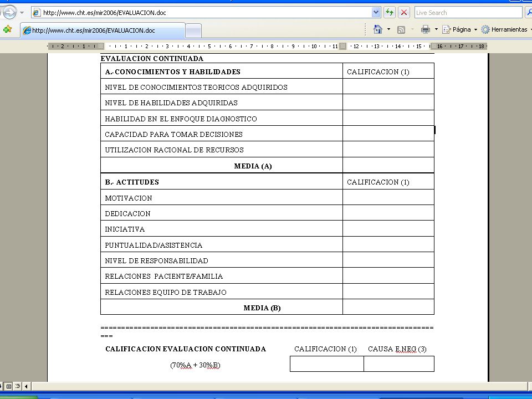Open the recent pages dropdown arrow
The width and height of the screenshot is (532, 399).
(22, 13)
